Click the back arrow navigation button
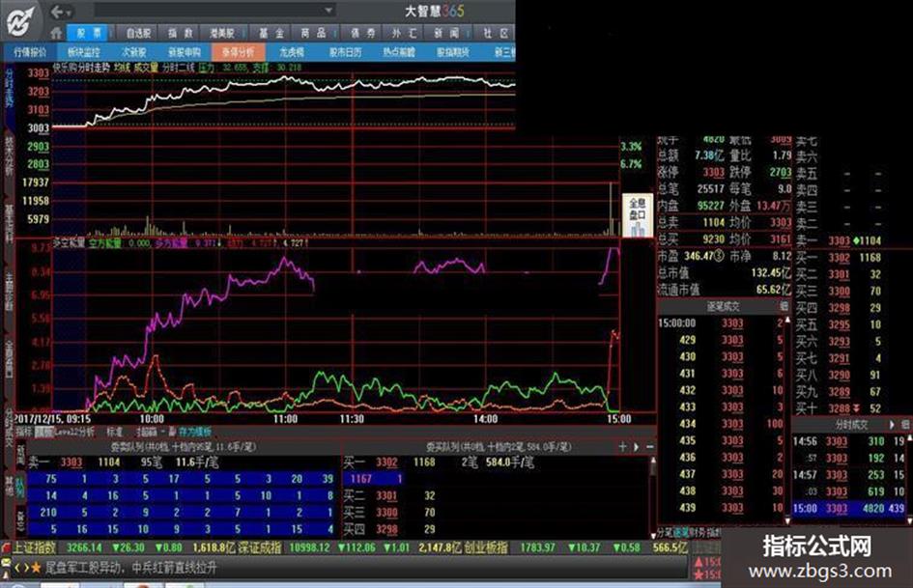Image resolution: width=913 pixels, height=588 pixels. (56, 11)
